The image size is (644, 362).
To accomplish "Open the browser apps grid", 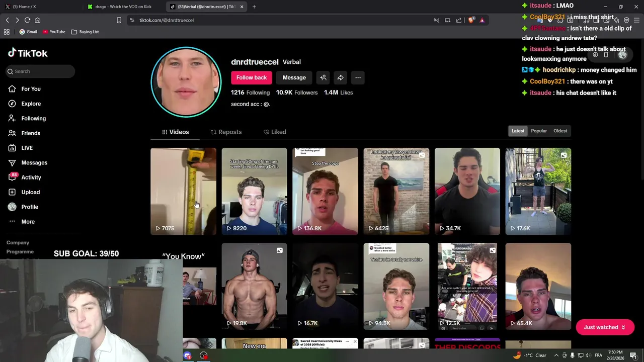I will 7,32.
